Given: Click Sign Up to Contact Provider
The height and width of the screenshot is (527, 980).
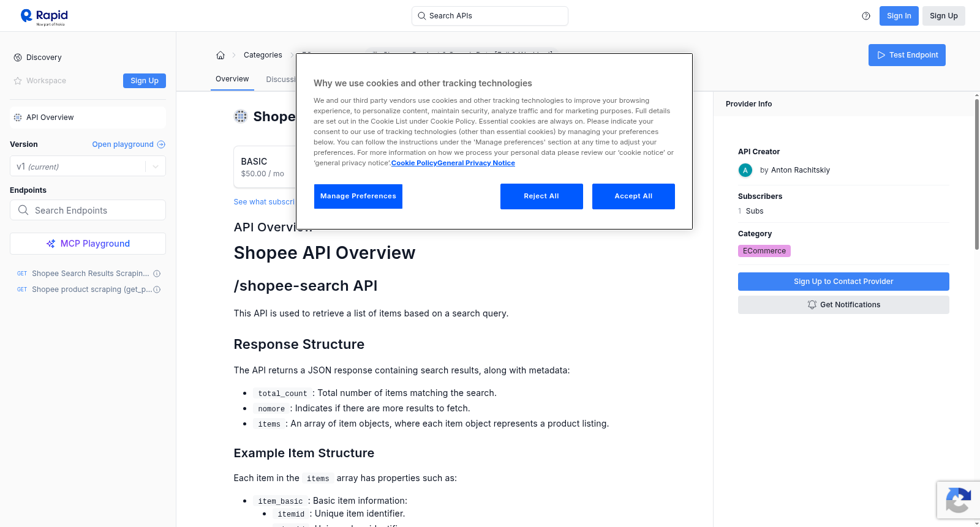Looking at the screenshot, I should 843,282.
